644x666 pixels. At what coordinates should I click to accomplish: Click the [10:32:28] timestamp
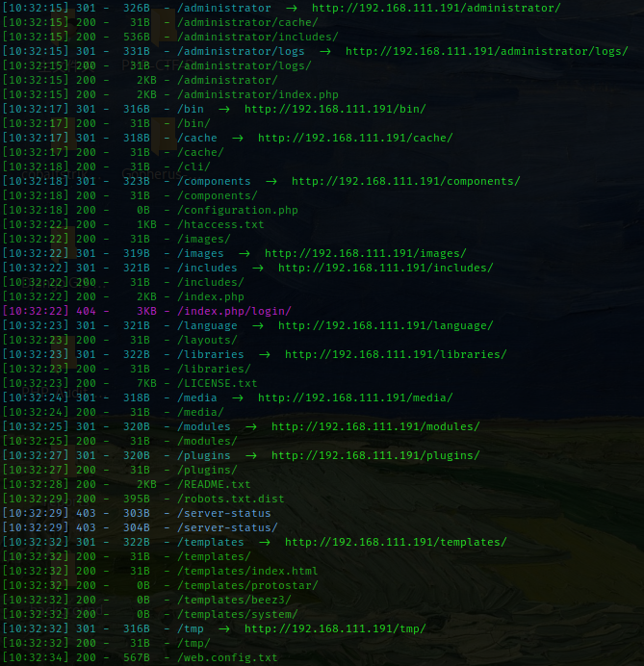(36, 485)
